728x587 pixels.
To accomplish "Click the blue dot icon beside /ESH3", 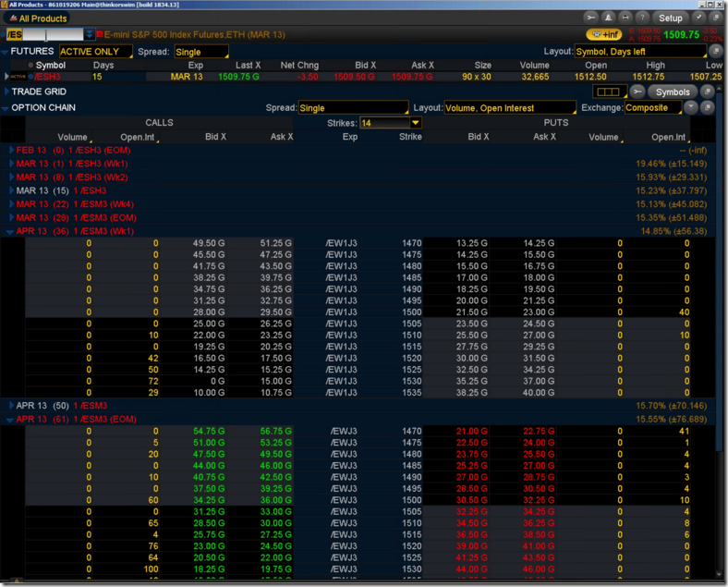I will (x=31, y=77).
